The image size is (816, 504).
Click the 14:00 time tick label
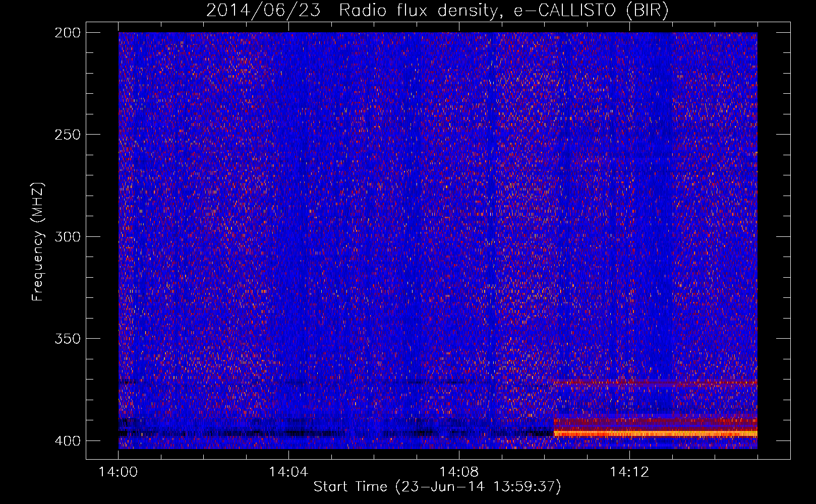[119, 472]
